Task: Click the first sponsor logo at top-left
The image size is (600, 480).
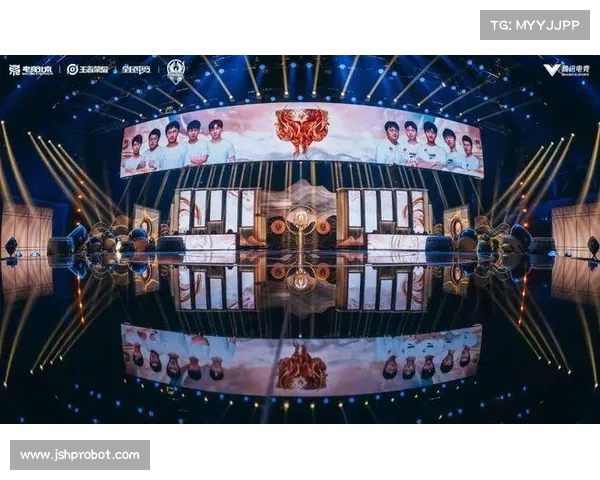Action: [x=31, y=70]
